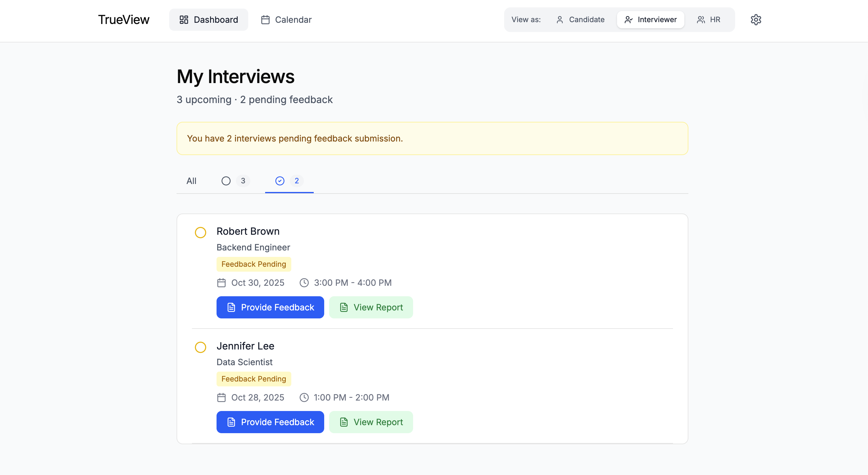Switch view to Interviewer role
The width and height of the screenshot is (868, 475).
coord(650,20)
